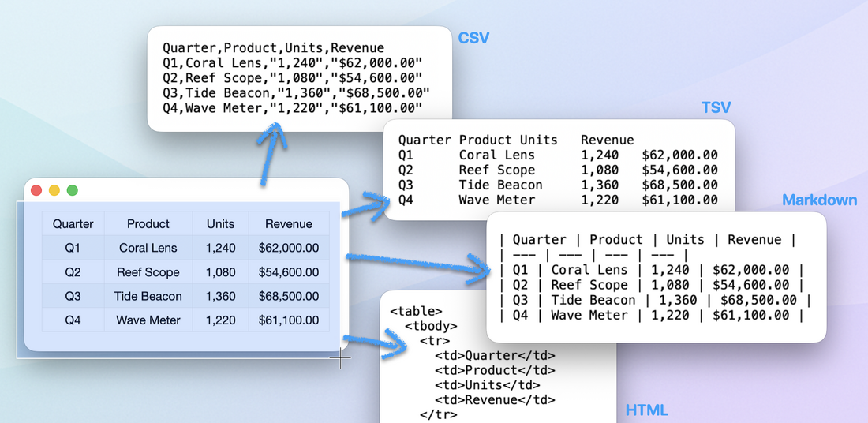Click the green zoom button on the table window
The image size is (868, 423).
coord(73,190)
